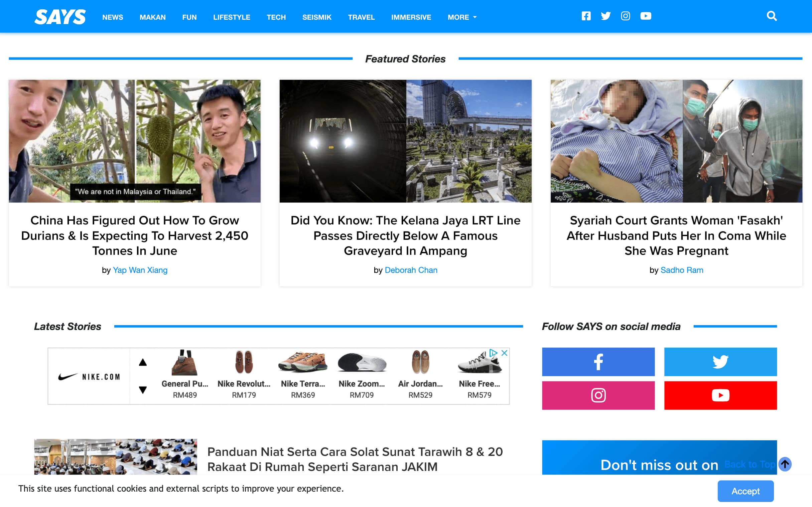Select the Nike Free... shoe RM579

coord(479,375)
